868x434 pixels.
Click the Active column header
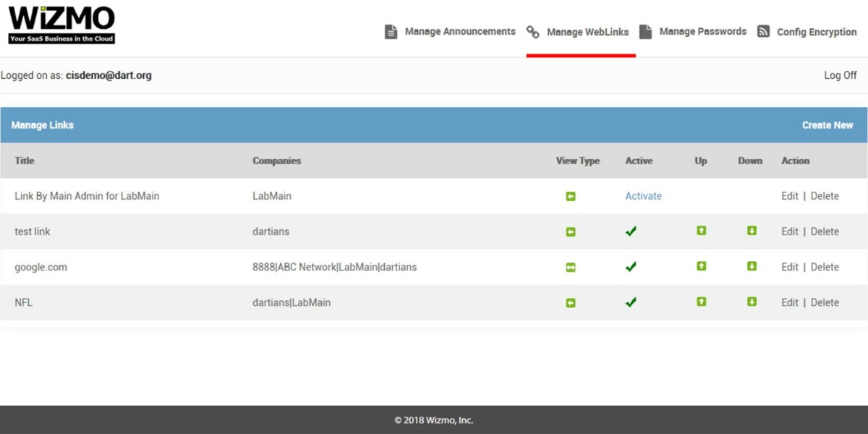point(639,161)
